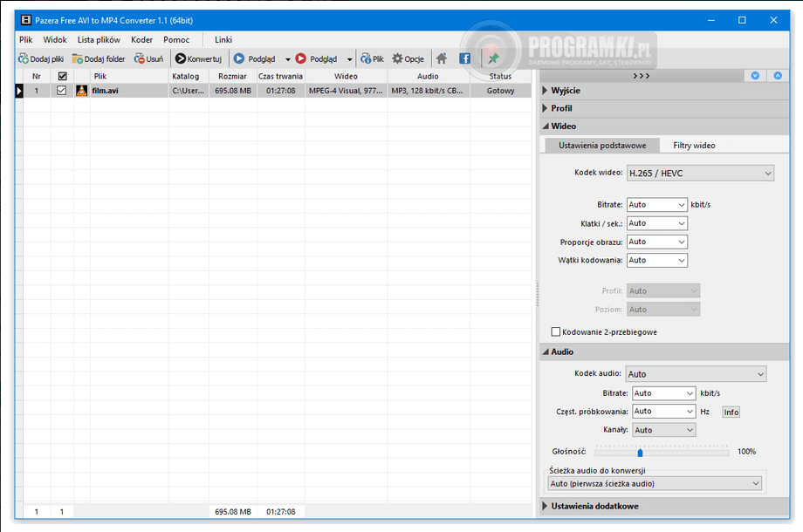This screenshot has width=803, height=532.
Task: Click the 695.08 MB size cell in row
Action: point(233,91)
